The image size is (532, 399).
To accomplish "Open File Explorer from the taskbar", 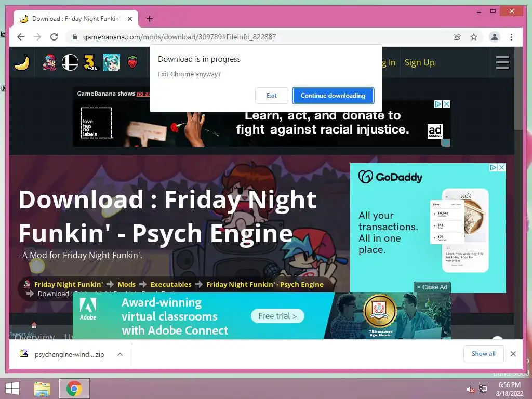I will 42,389.
